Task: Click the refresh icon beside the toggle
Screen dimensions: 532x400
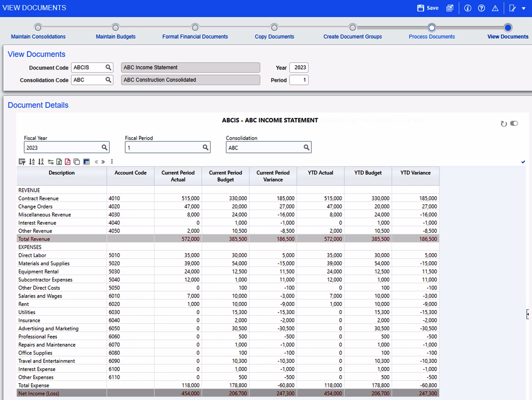Action: point(503,124)
